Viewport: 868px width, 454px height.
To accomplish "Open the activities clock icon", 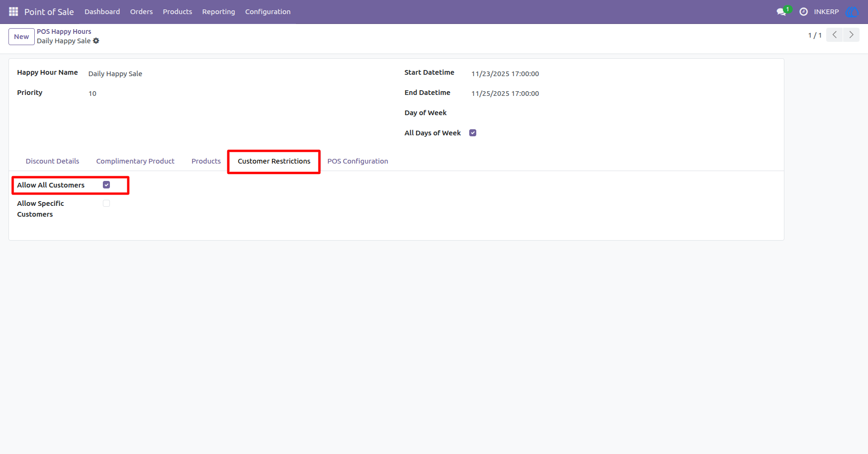I will pos(804,12).
